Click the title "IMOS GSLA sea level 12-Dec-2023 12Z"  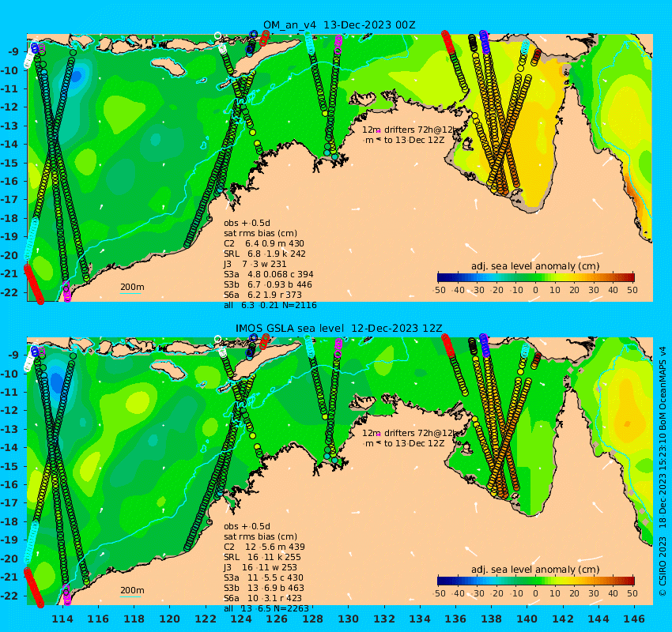338,329
